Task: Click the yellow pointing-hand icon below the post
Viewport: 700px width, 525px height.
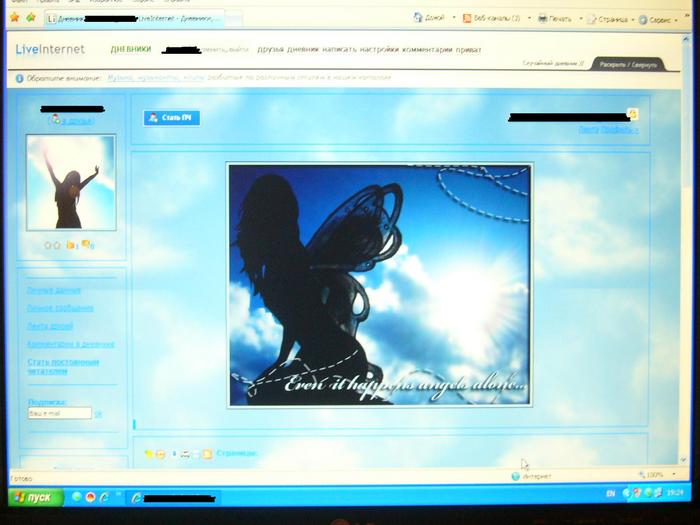Action: 149,454
